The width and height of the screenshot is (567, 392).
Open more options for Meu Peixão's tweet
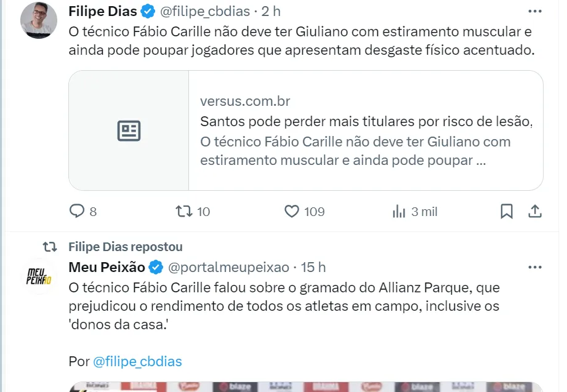(x=535, y=267)
